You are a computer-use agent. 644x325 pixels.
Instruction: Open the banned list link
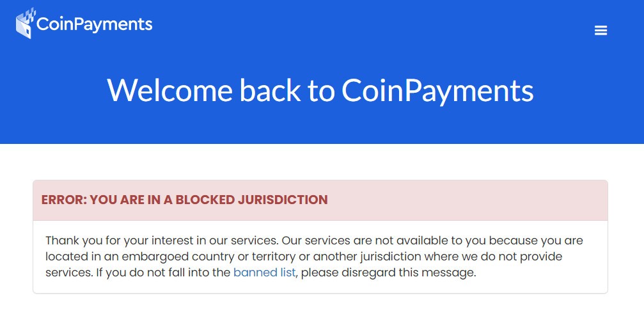click(264, 273)
